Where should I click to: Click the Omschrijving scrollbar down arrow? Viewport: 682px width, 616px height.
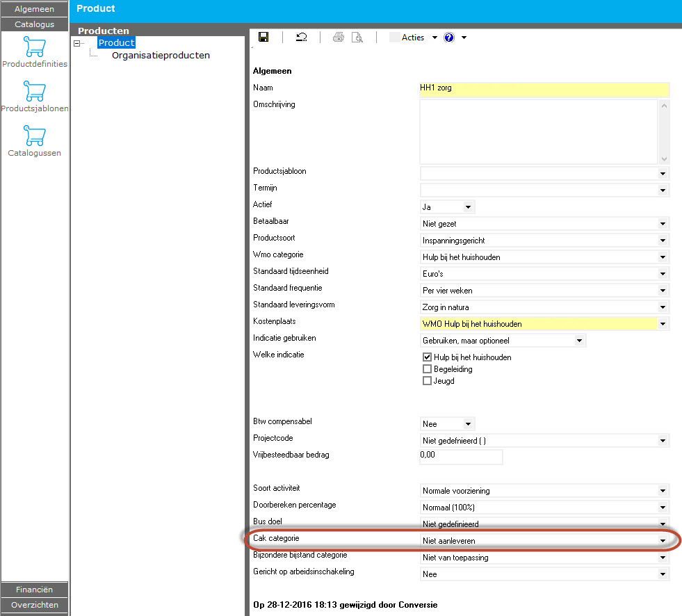[663, 159]
